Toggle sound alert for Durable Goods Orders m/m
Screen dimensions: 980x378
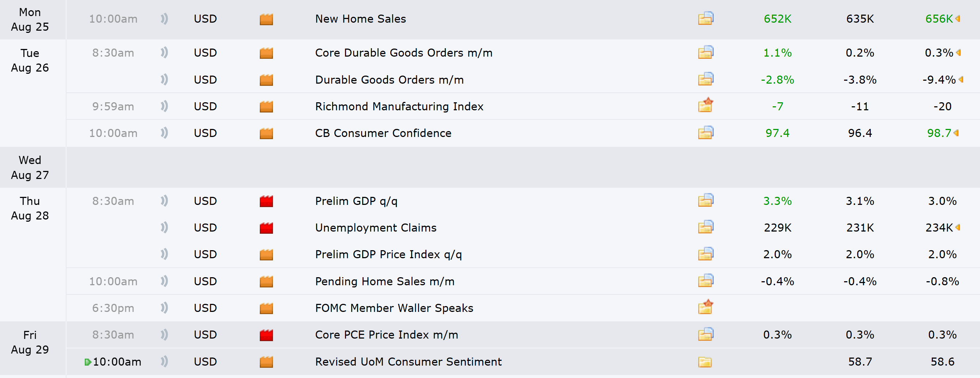click(x=164, y=80)
